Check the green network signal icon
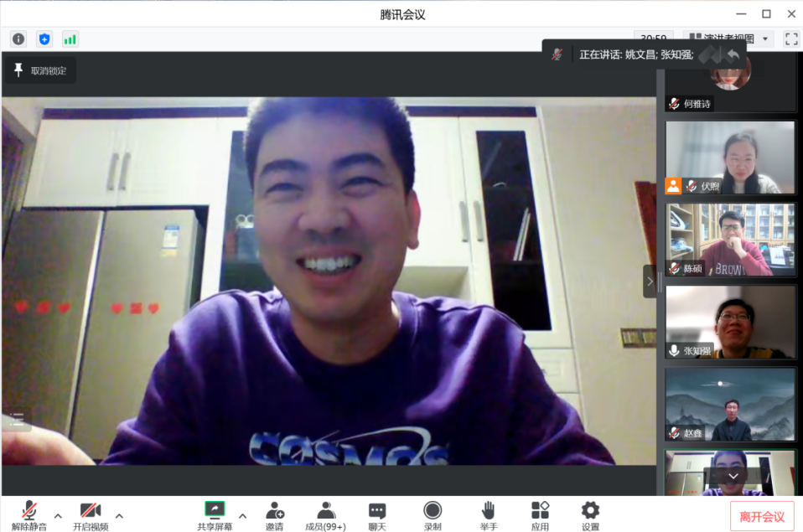The width and height of the screenshot is (803, 532). click(70, 39)
